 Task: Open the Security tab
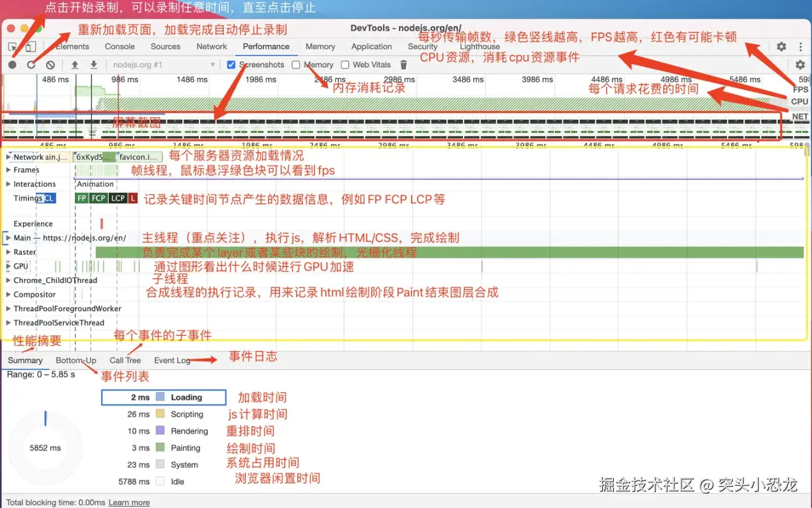pos(423,47)
